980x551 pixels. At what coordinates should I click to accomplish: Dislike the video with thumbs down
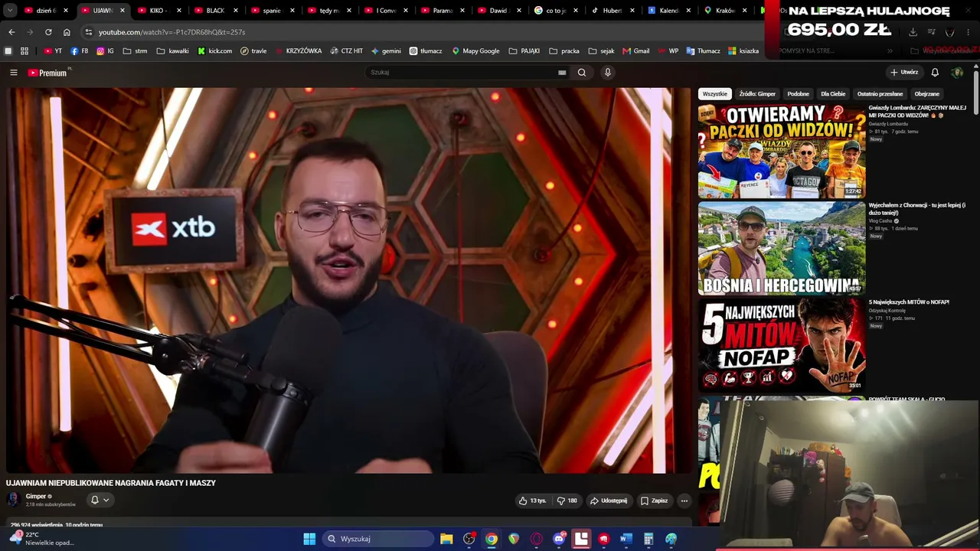(x=567, y=500)
